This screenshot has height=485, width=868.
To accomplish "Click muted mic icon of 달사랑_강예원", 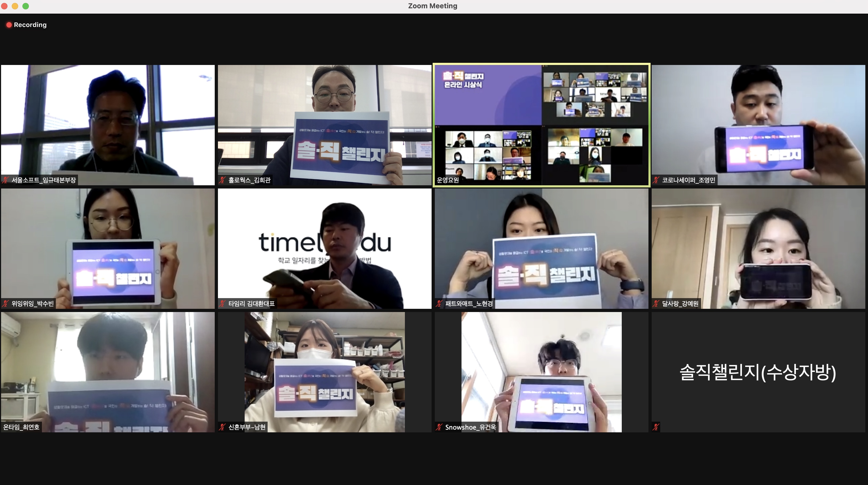I will point(656,303).
